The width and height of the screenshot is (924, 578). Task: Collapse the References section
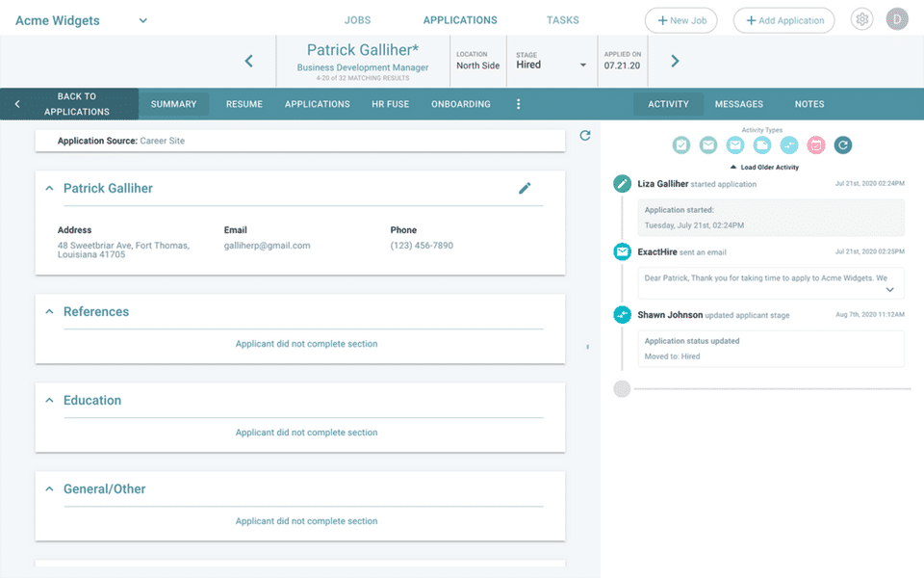49,311
